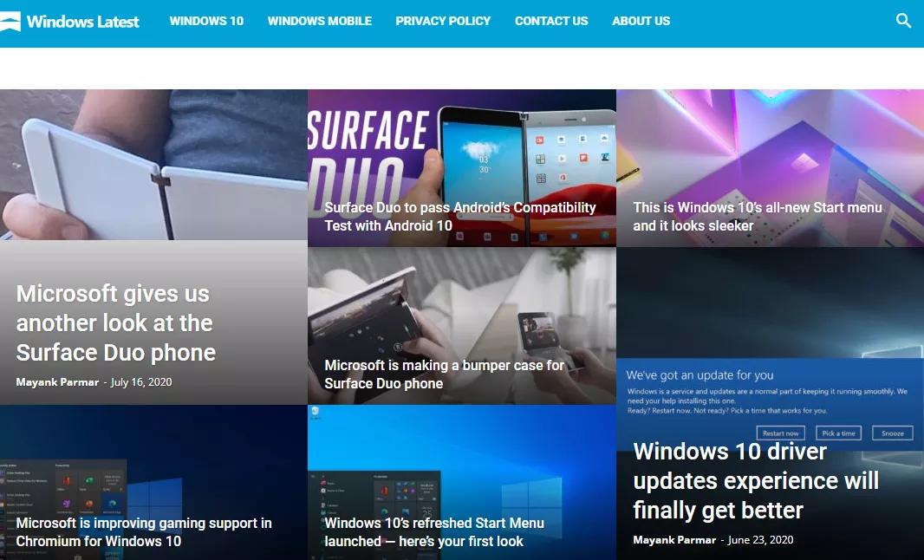Open the CONTACT US page
This screenshot has height=560, width=924.
tap(551, 21)
